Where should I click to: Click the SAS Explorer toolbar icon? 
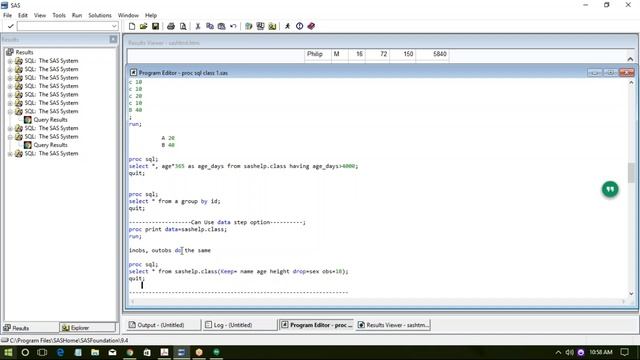pos(260,26)
